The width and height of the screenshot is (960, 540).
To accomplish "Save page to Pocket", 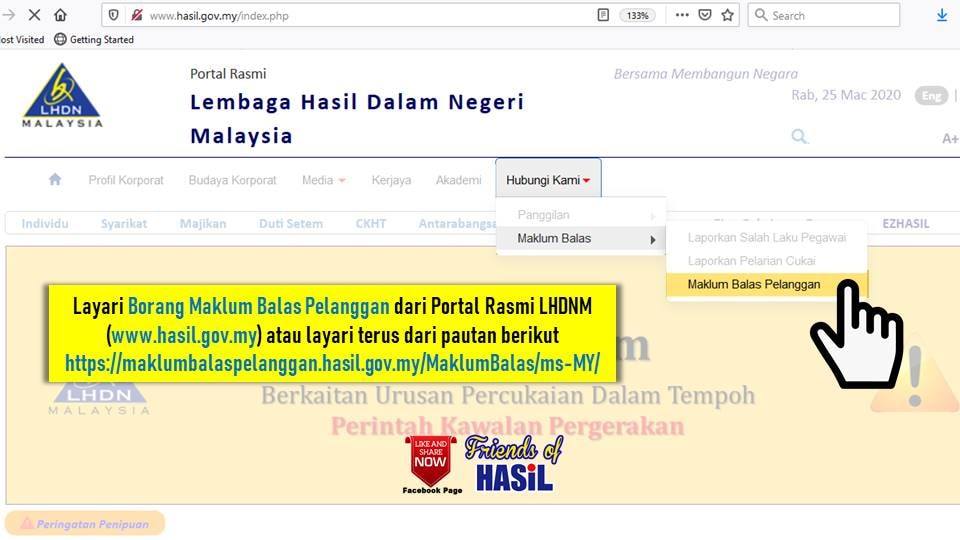I will click(705, 15).
